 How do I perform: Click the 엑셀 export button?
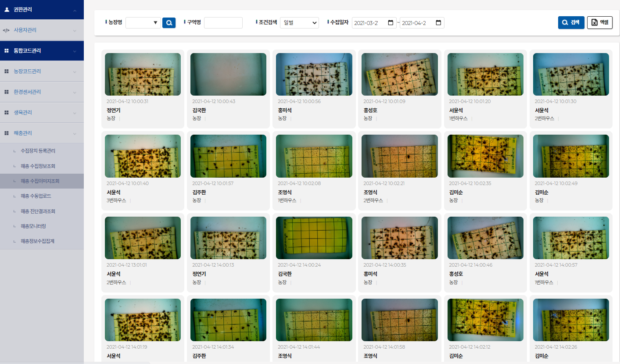coord(599,23)
